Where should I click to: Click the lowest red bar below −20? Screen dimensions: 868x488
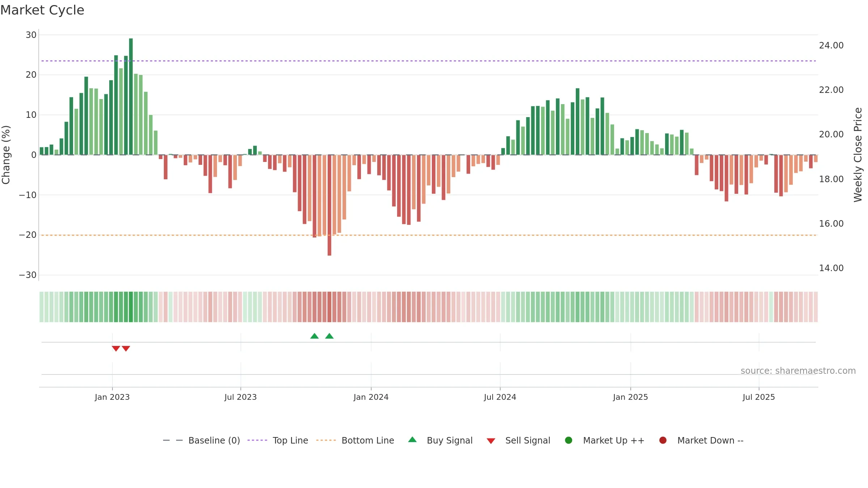329,205
